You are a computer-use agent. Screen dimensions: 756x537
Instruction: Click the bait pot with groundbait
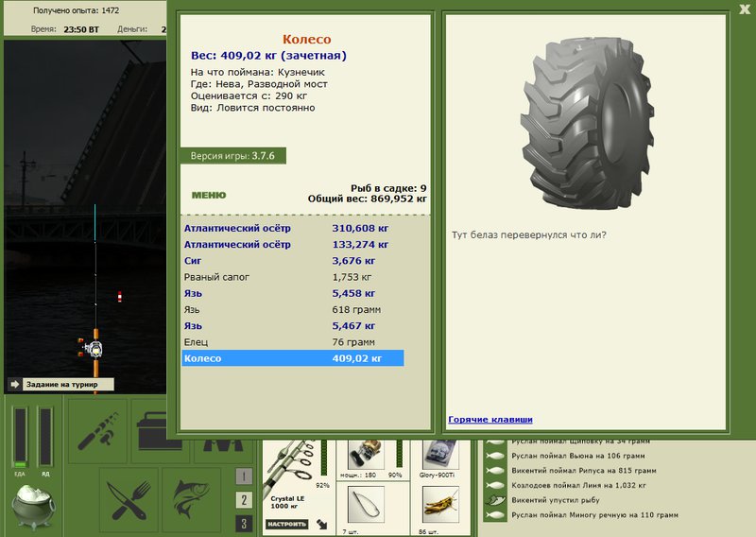tap(33, 508)
